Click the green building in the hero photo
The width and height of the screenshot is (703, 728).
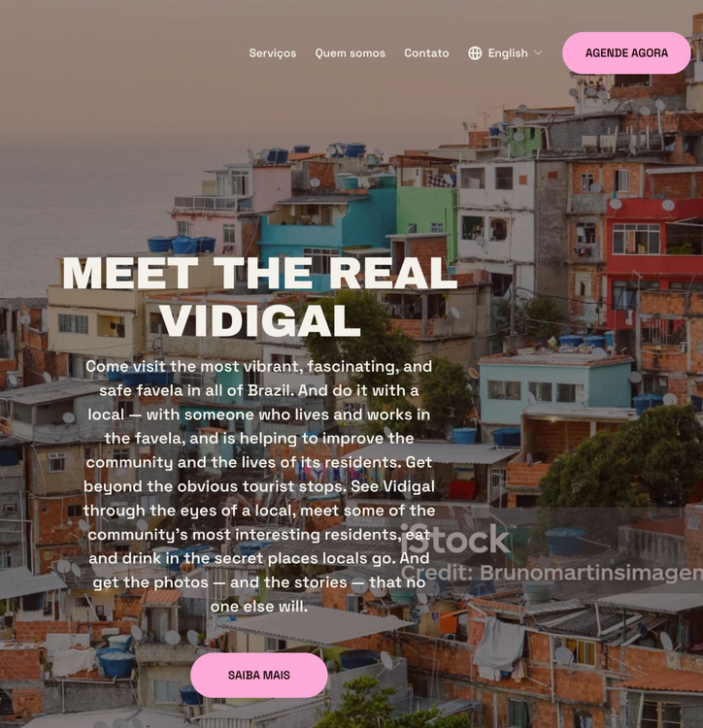click(x=426, y=212)
